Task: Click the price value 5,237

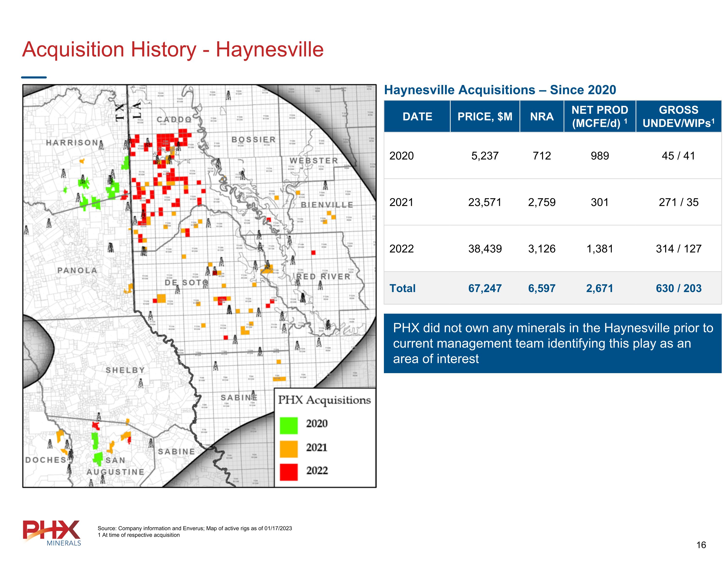Action: (x=485, y=156)
